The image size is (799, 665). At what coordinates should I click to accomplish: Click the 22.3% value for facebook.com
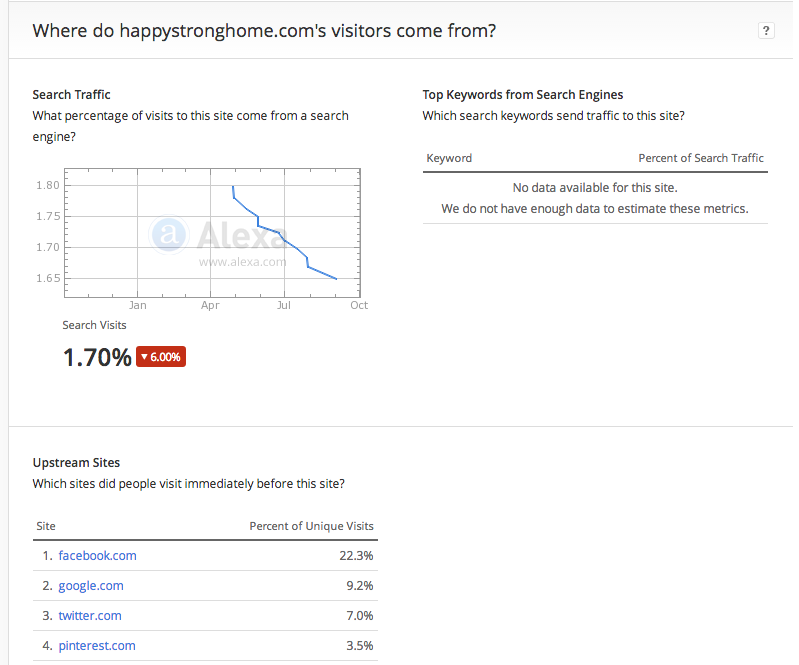pos(356,555)
